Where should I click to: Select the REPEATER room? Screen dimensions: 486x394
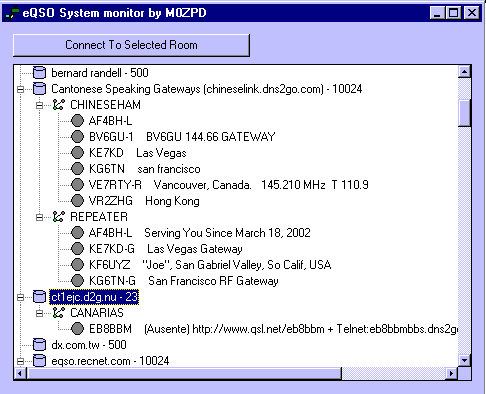[99, 217]
